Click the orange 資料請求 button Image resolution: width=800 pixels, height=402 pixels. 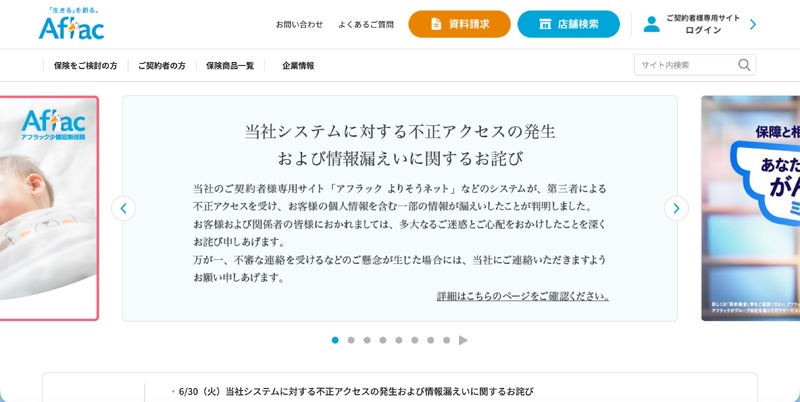pos(459,24)
